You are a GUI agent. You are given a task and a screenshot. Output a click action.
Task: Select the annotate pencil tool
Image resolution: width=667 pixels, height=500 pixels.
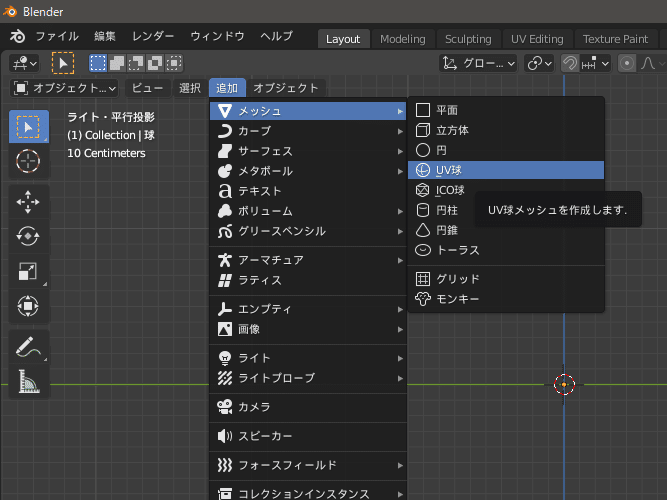click(x=29, y=346)
